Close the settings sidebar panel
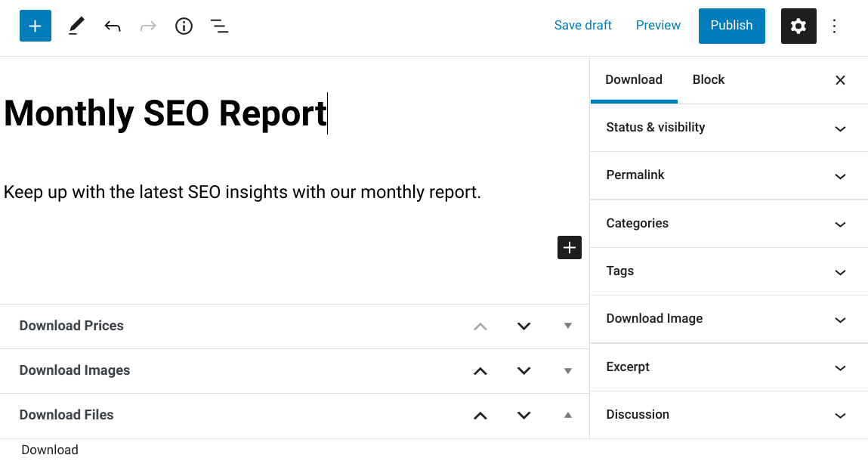This screenshot has width=868, height=464. click(x=839, y=80)
